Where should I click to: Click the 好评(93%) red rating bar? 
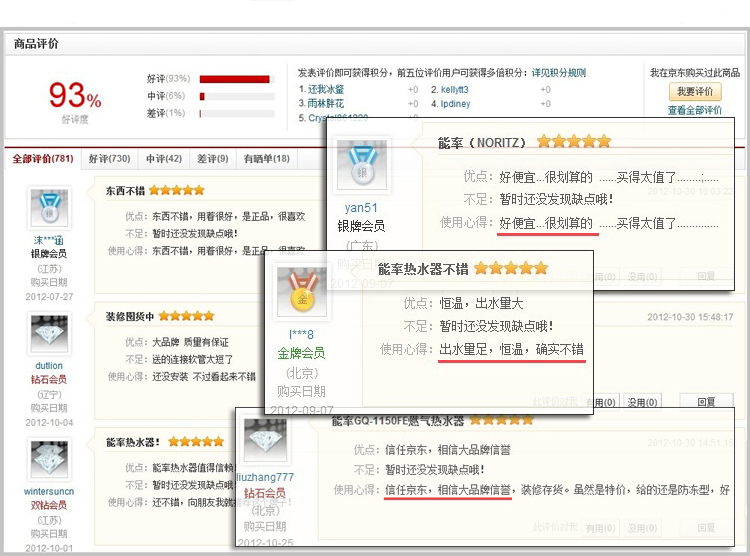(x=234, y=79)
